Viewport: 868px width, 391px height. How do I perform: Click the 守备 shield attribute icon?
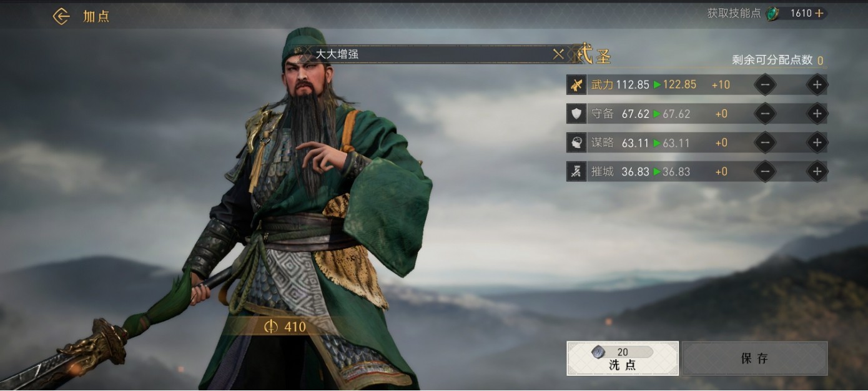click(x=576, y=114)
